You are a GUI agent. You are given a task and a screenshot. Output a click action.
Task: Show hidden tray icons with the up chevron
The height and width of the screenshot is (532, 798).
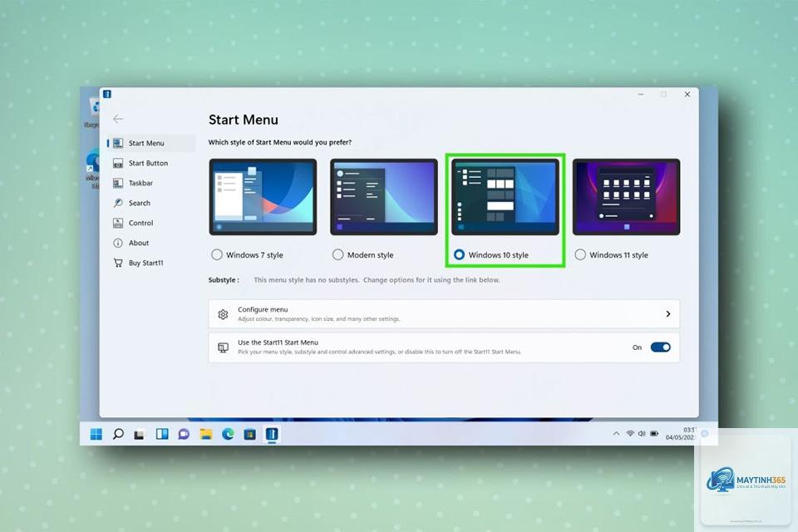coord(616,434)
